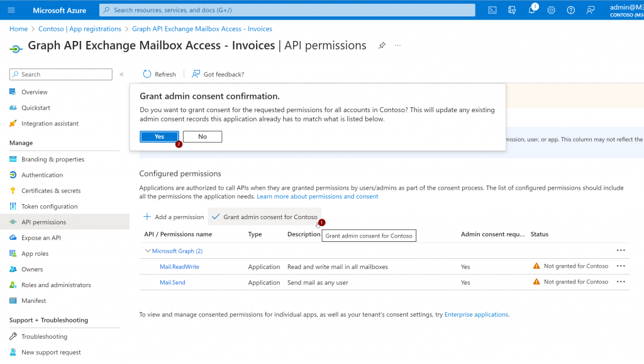The height and width of the screenshot is (364, 644).
Task: Open the notifications bell
Action: pos(531,10)
